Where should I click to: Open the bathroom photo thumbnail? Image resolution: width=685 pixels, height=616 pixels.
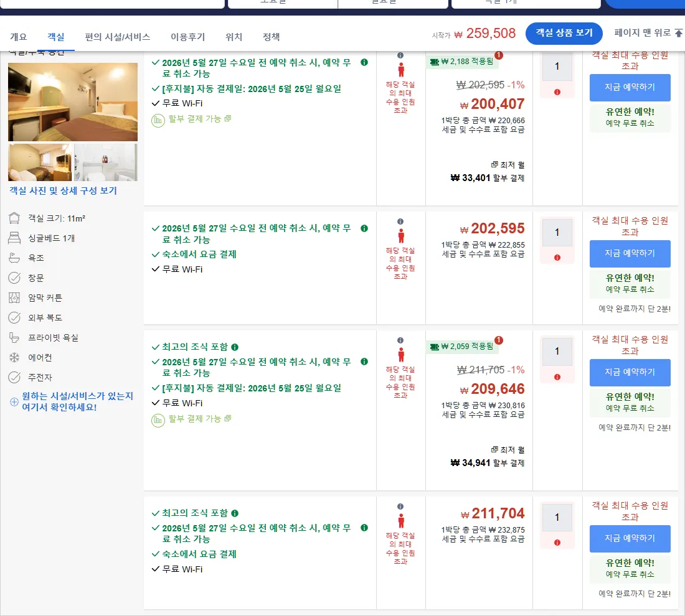pyautogui.click(x=106, y=162)
